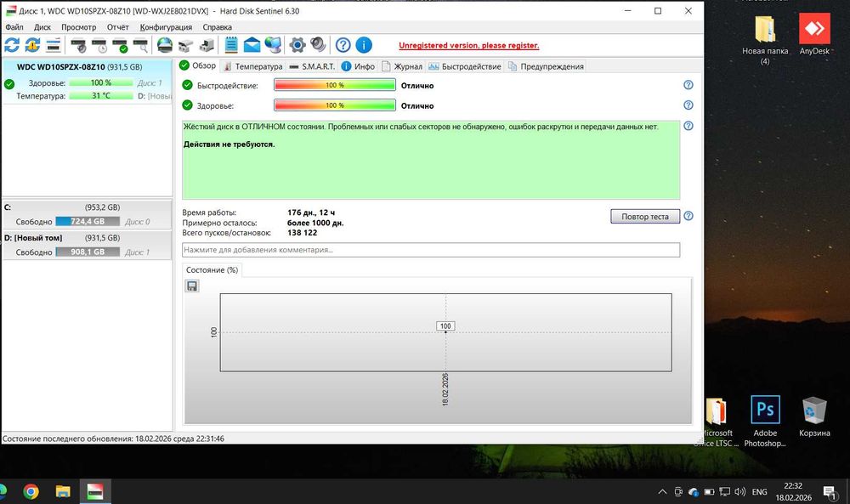Open Google Chrome from the taskbar
This screenshot has width=850, height=504.
coord(31,491)
